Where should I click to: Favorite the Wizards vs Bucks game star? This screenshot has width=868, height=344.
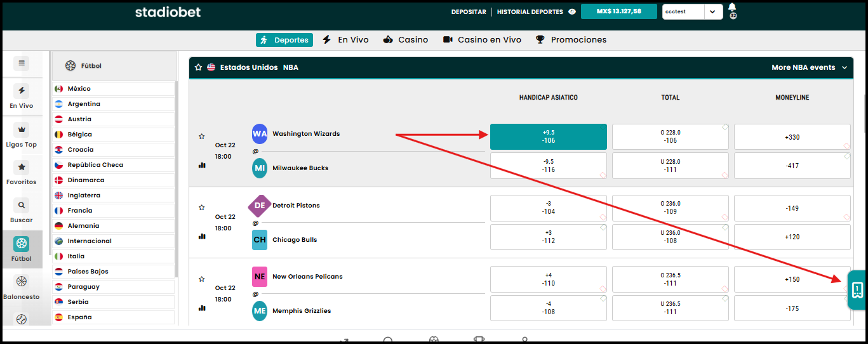(202, 136)
